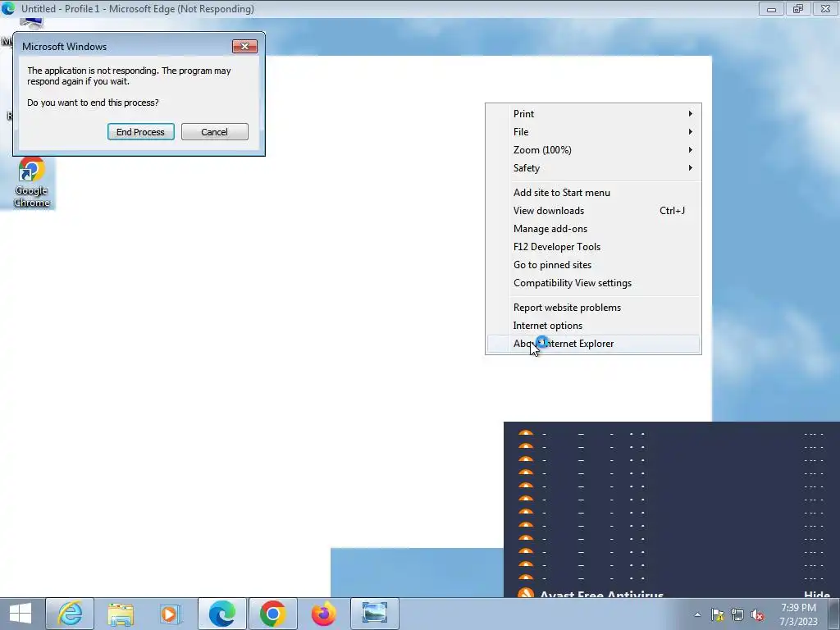This screenshot has height=630, width=840.
Task: Click End Process in the not-responding dialog
Action: coord(140,132)
